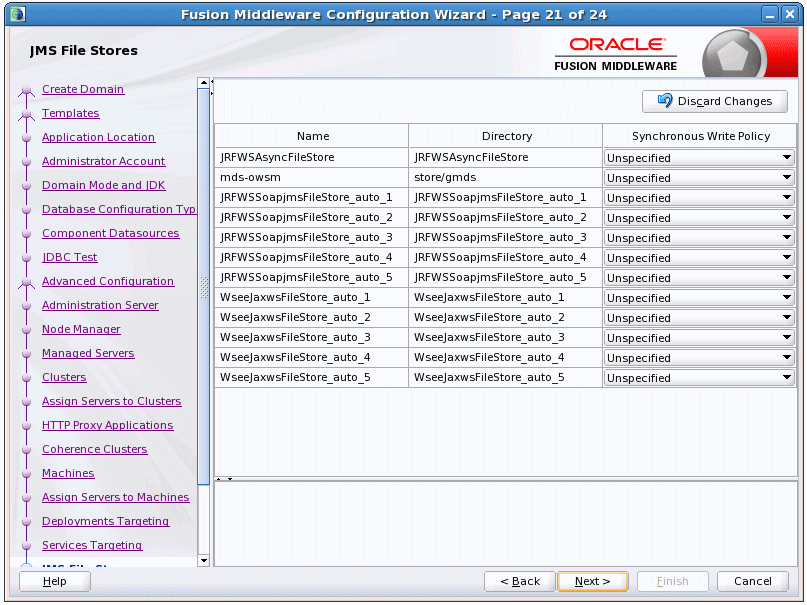This screenshot has width=807, height=605.
Task: Open write policy dropdown for mds-owsm
Action: point(699,178)
